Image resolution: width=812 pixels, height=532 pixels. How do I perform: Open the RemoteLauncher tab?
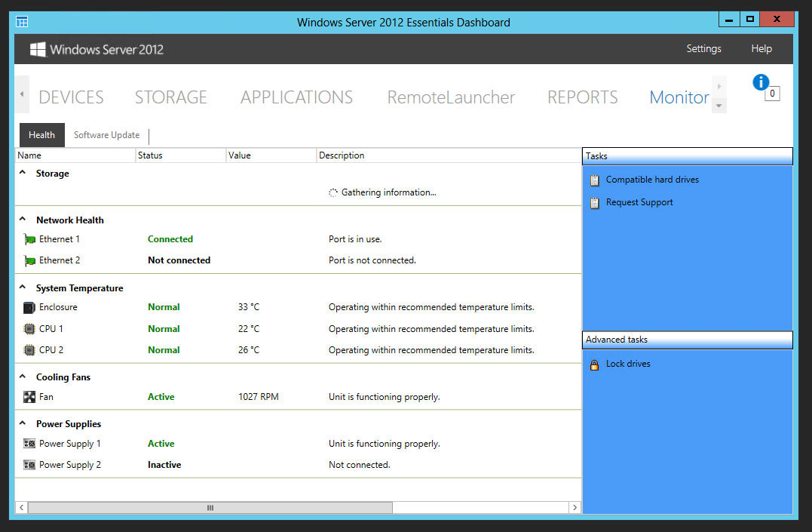(451, 97)
